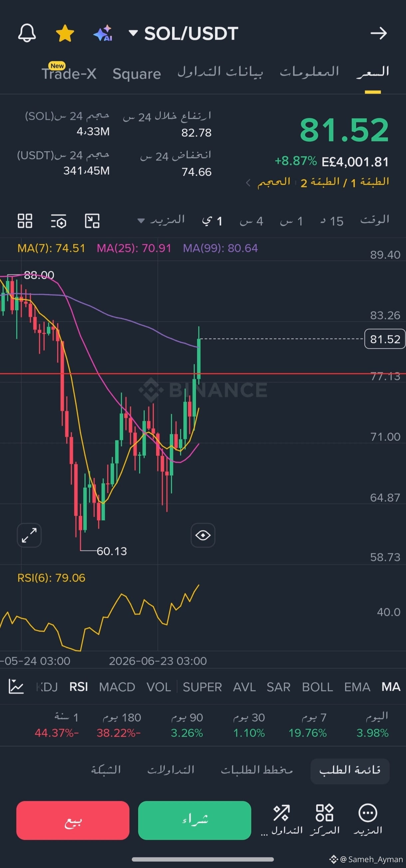Screen dimensions: 406x868
Task: Expand the المزيد timeframe dropdown
Action: tap(161, 220)
